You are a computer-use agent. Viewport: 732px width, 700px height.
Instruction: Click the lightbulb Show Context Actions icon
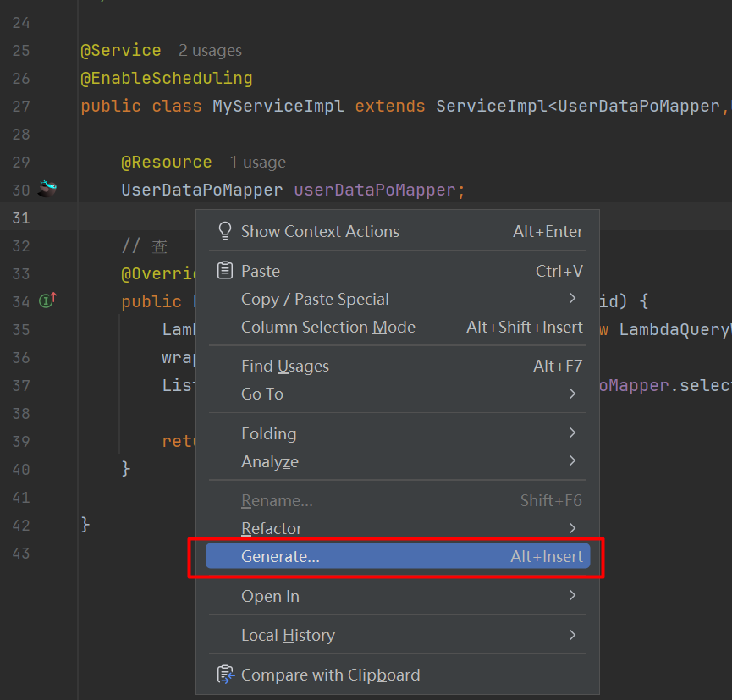(x=225, y=231)
